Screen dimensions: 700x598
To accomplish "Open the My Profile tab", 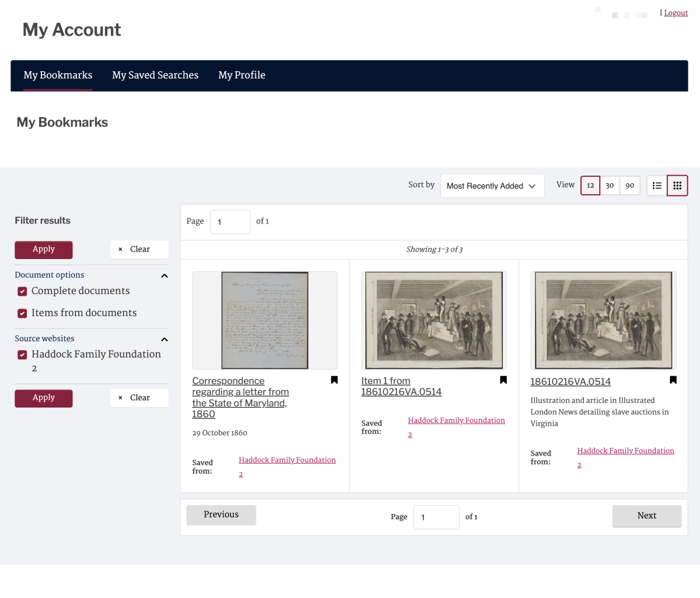I will (x=242, y=75).
